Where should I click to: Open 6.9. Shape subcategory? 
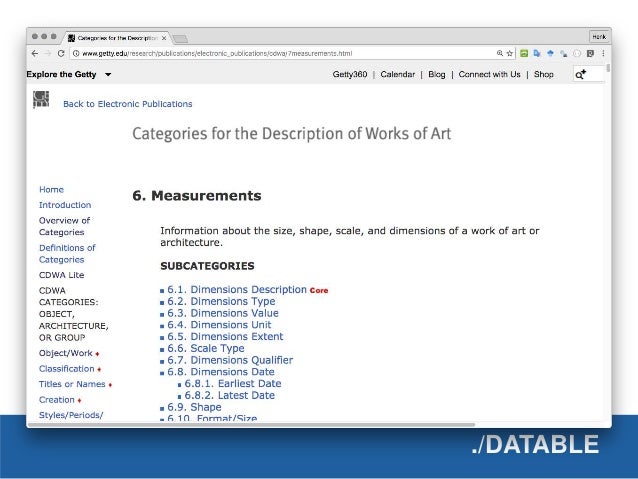194,407
